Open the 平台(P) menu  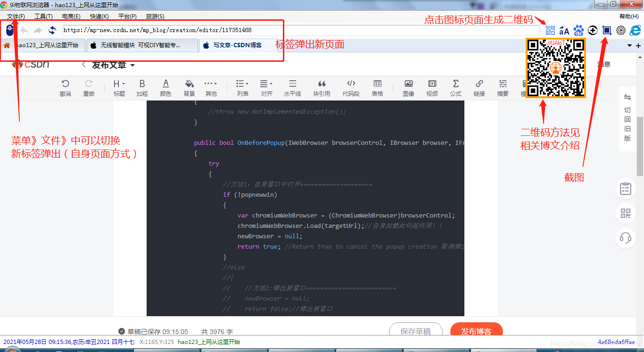pyautogui.click(x=127, y=16)
